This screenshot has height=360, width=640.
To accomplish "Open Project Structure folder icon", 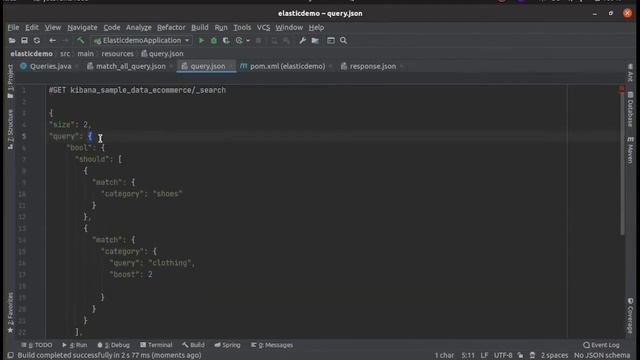I will tap(315, 40).
